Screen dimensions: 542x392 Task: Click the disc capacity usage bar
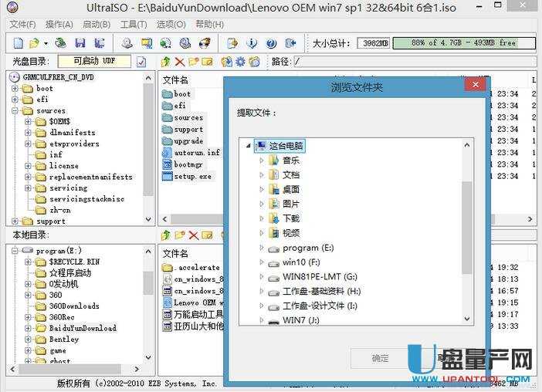pyautogui.click(x=463, y=43)
